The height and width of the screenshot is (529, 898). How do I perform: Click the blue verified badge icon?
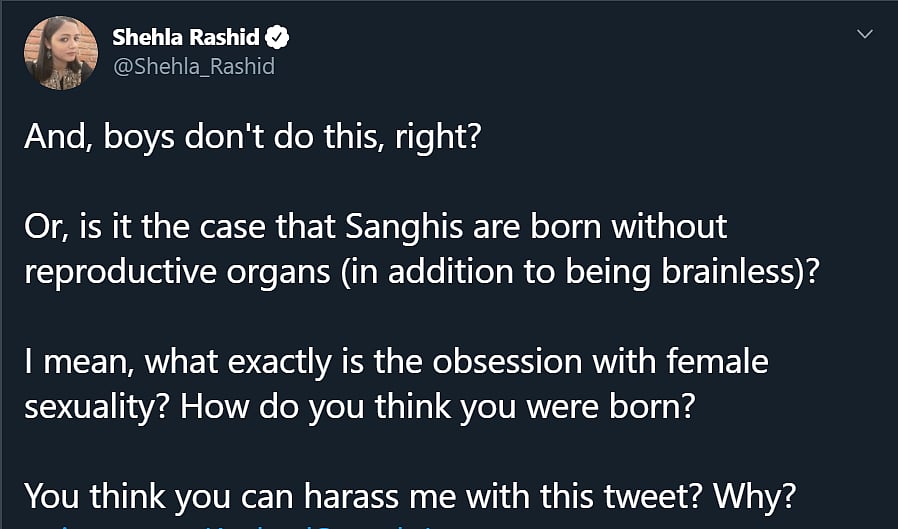279,39
